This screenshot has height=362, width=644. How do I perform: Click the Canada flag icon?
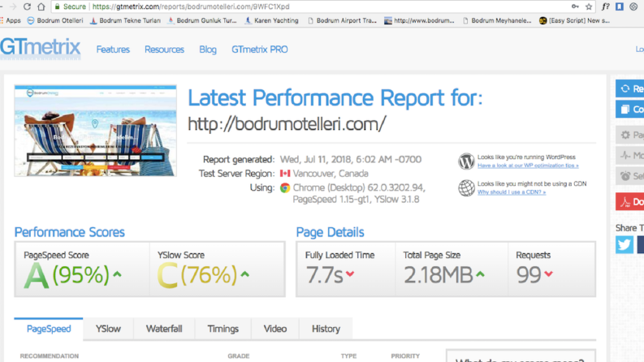pyautogui.click(x=285, y=174)
